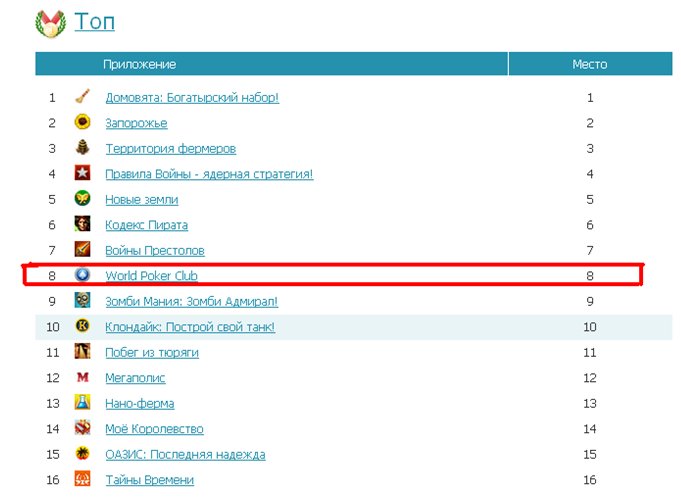Screen dimensions: 681x500
Task: Open the Побег из тюряги link
Action: [152, 352]
